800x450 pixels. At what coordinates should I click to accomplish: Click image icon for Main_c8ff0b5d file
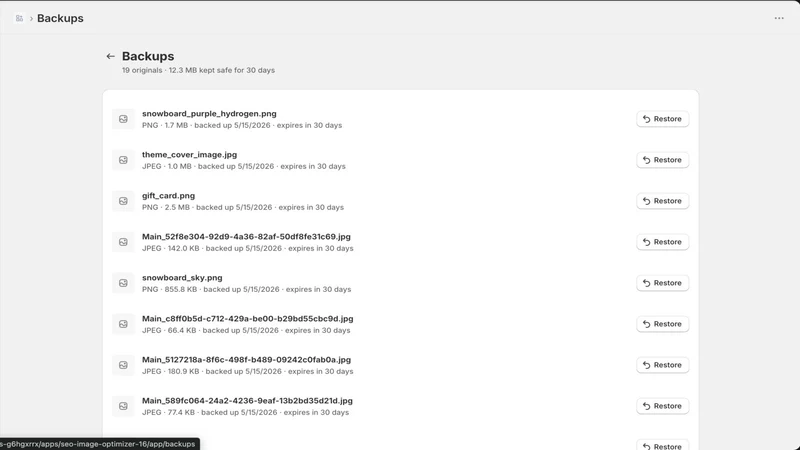(x=123, y=324)
